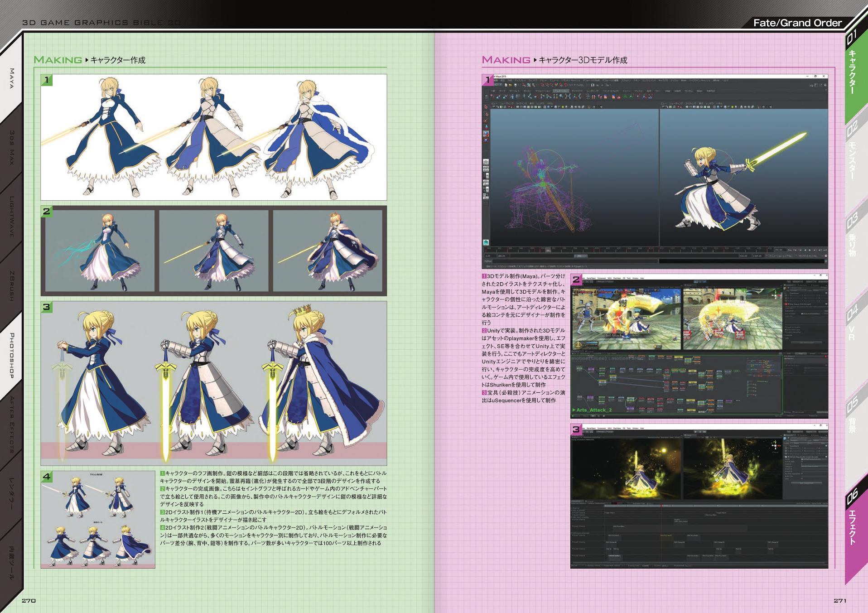Screen dimensions: 868x613
Task: Click the red playhead marker on uSequencer timeline
Action: click(661, 506)
